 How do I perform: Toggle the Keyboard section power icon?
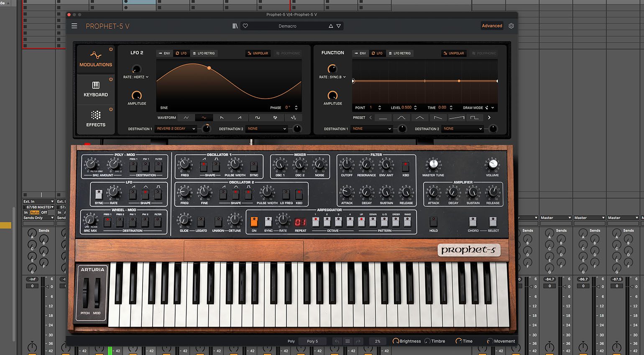click(111, 79)
